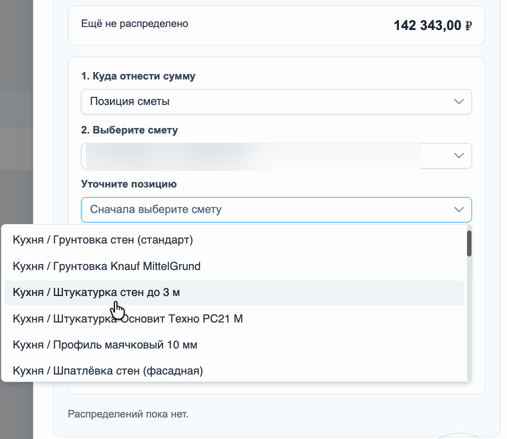507x439 pixels.
Task: Select 'Кухня / Грунтовка стен (стандарт)'
Action: click(x=234, y=240)
